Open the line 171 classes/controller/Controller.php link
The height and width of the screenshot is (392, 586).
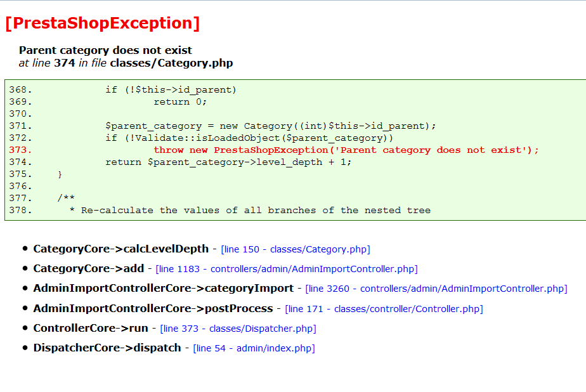pos(384,309)
